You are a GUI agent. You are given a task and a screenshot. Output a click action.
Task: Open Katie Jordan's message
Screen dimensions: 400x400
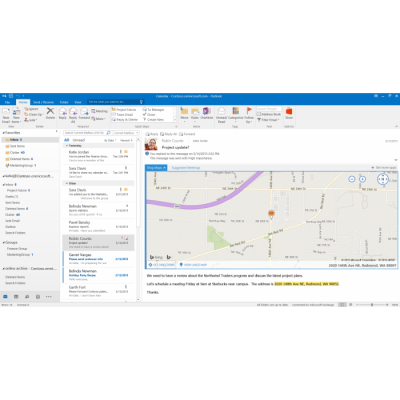(98, 156)
